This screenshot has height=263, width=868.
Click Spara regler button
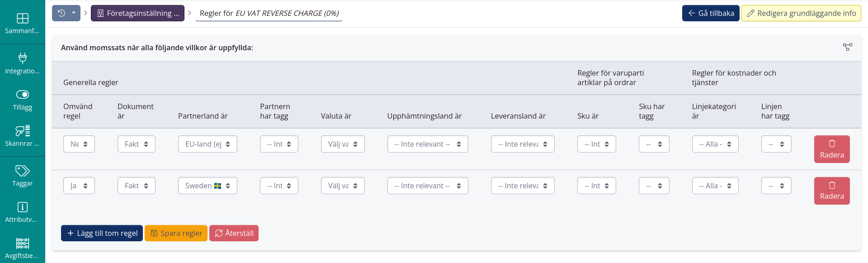click(176, 233)
